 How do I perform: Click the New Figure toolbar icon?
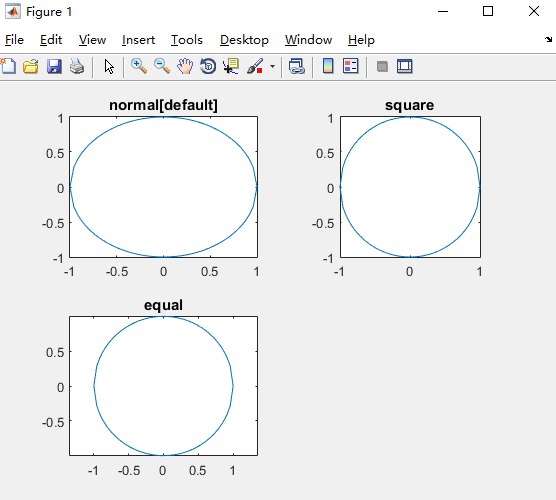pos(8,66)
